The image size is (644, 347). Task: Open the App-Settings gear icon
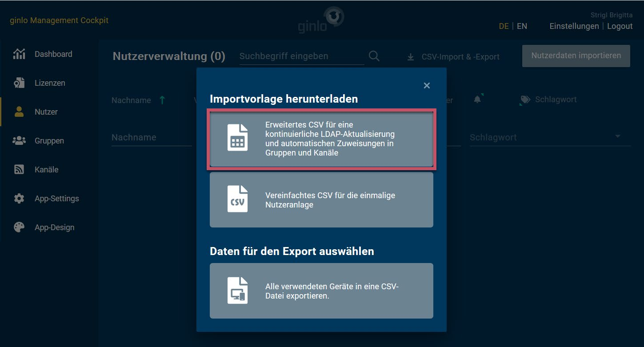point(19,198)
